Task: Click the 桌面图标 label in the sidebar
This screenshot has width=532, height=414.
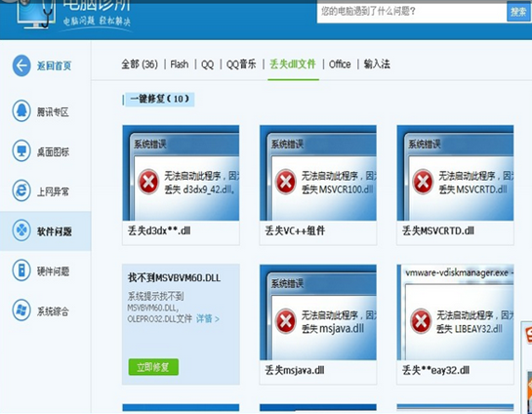Action: [x=53, y=151]
